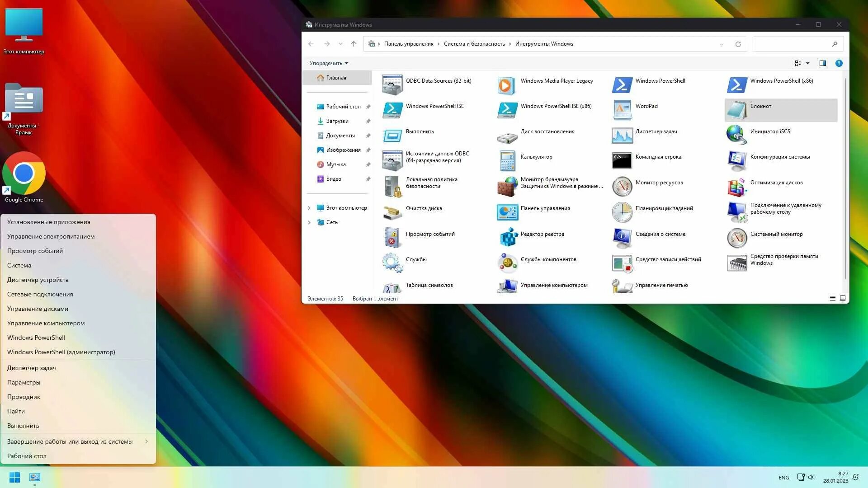Toggle the preview pane button
Screen dimensions: 868x488
(822, 63)
